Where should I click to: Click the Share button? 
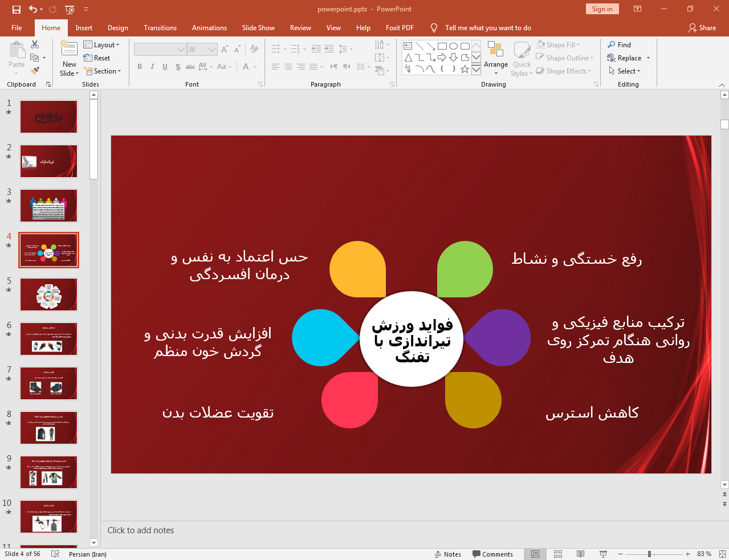702,28
